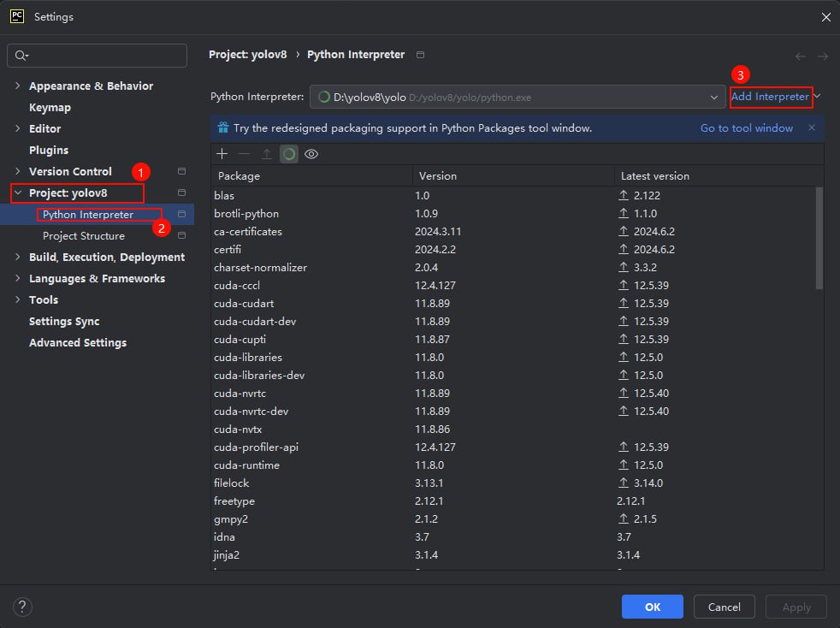The width and height of the screenshot is (840, 628).
Task: Click the Apply button
Action: click(796, 607)
